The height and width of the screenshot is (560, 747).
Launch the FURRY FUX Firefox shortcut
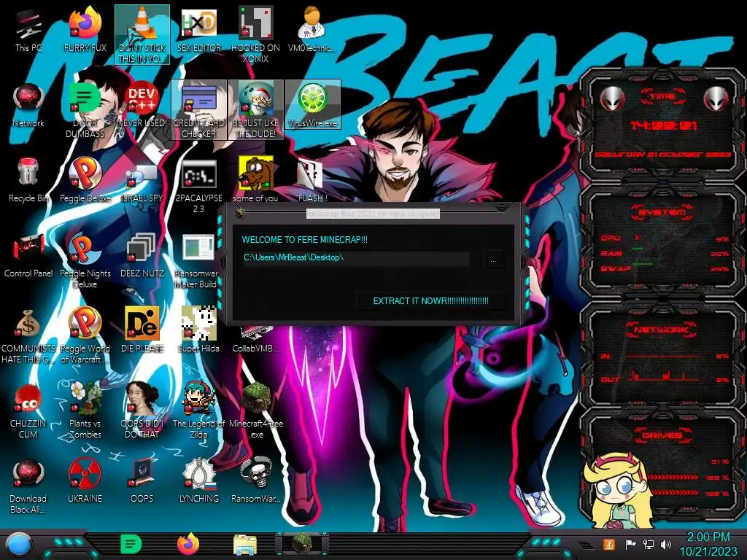coord(85,31)
